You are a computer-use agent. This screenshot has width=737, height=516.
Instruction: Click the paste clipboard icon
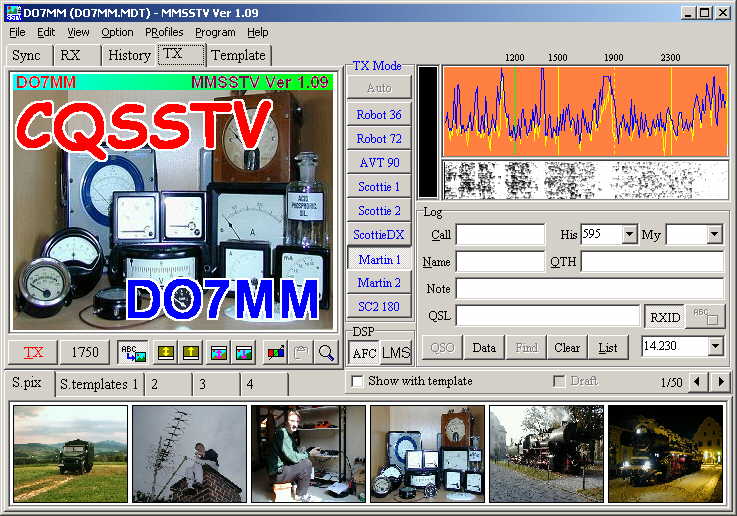tap(301, 352)
